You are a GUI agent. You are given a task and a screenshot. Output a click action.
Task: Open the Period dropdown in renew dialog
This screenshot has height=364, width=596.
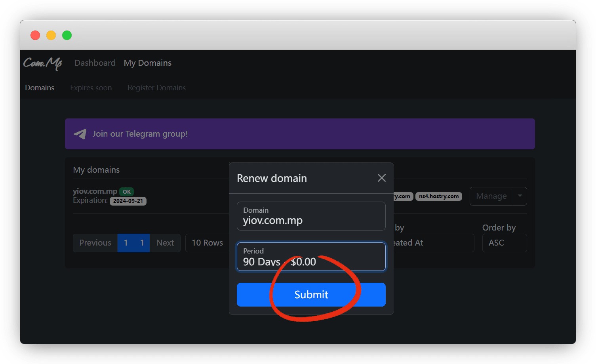tap(311, 257)
